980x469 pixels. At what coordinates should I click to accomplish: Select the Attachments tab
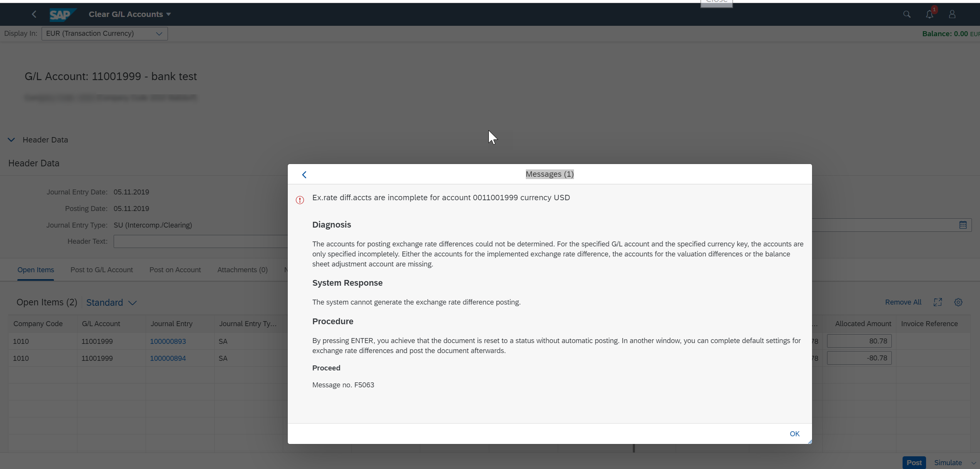click(x=242, y=270)
